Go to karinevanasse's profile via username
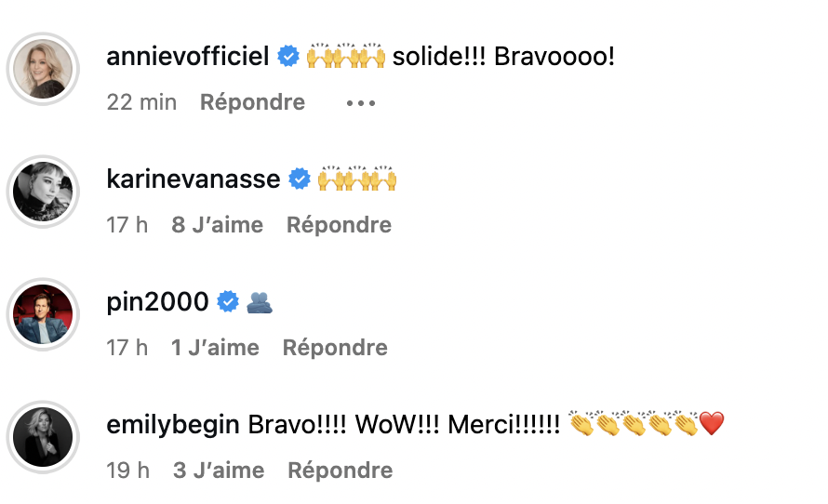 point(194,179)
